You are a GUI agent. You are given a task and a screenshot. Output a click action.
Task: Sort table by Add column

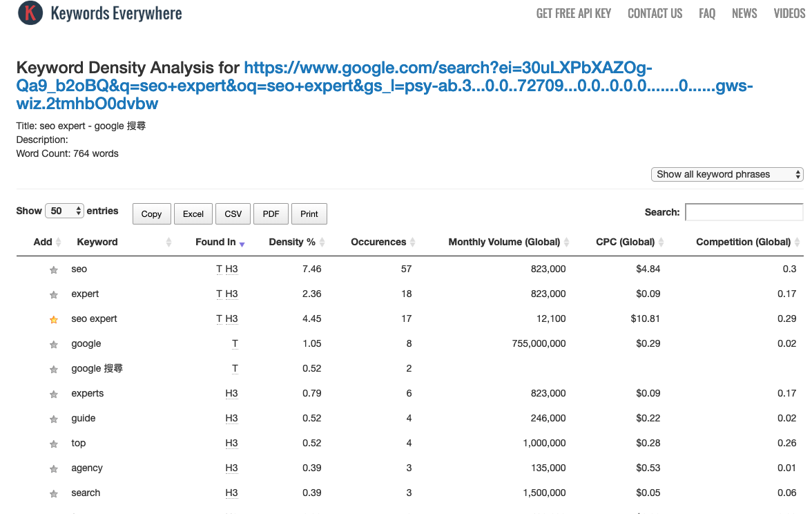(47, 242)
